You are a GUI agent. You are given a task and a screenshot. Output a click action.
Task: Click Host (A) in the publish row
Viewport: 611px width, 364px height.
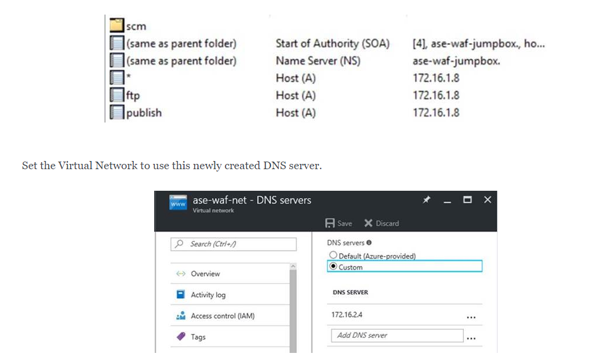[x=296, y=113]
